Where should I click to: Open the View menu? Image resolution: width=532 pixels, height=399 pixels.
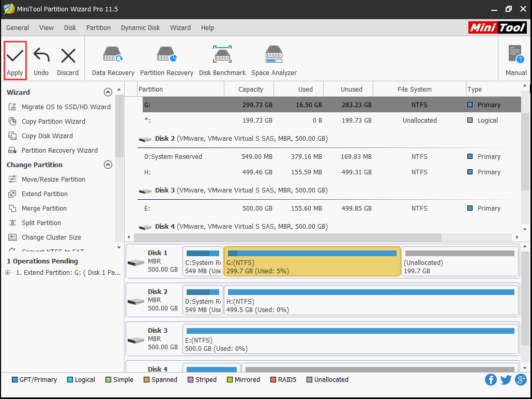[x=47, y=28]
